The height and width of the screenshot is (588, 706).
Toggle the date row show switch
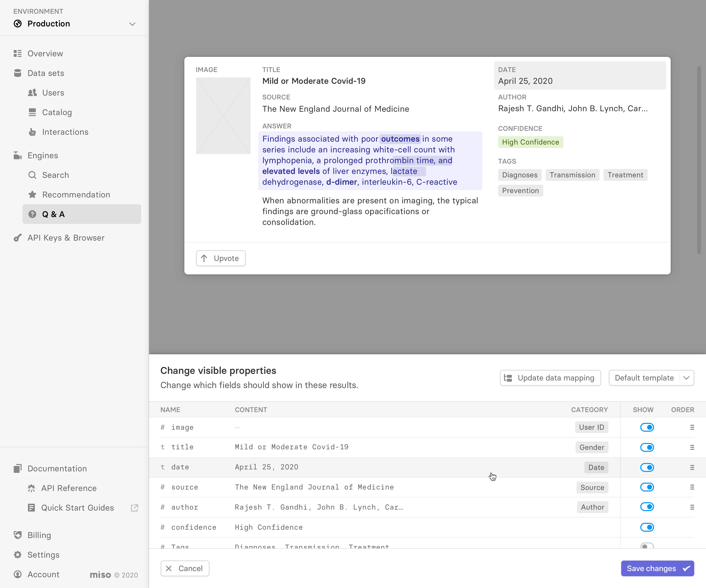point(647,467)
